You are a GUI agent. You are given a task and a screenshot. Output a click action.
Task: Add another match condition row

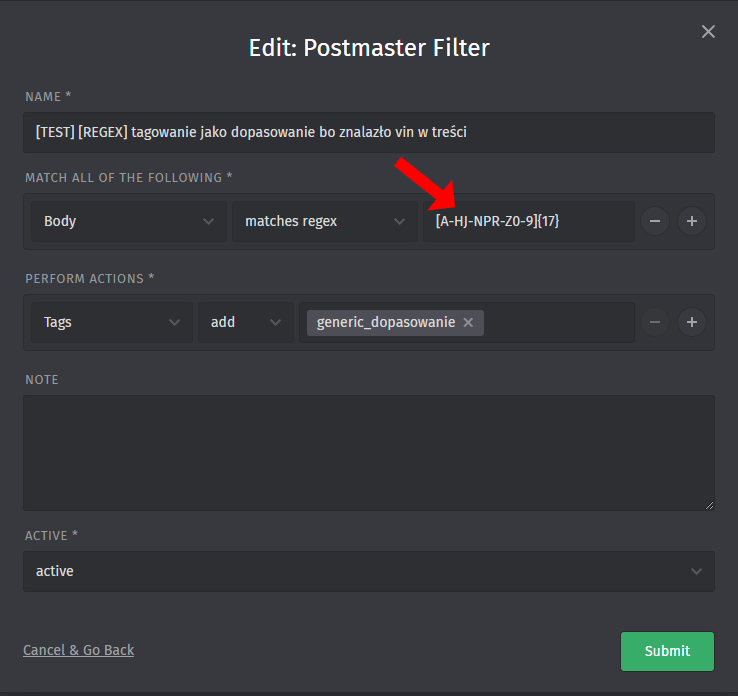[691, 221]
